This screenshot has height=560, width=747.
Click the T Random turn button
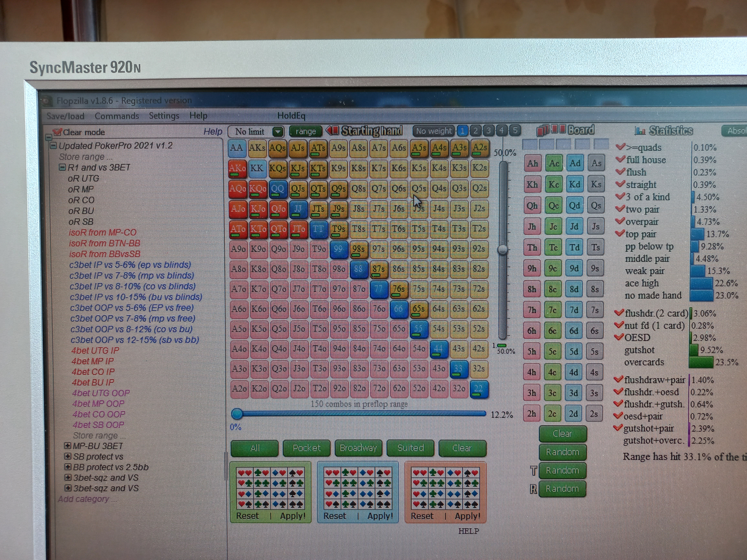pyautogui.click(x=562, y=471)
